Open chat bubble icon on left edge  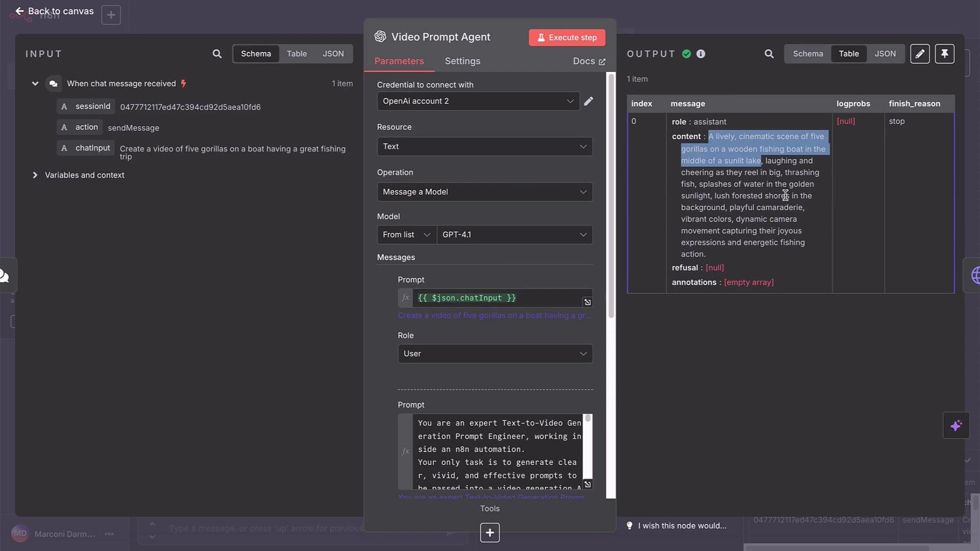click(x=5, y=276)
